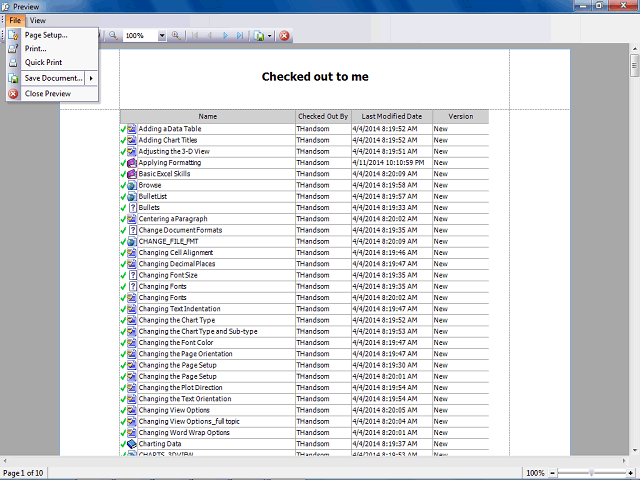Click the Version column header
This screenshot has height=480, width=640.
click(461, 116)
